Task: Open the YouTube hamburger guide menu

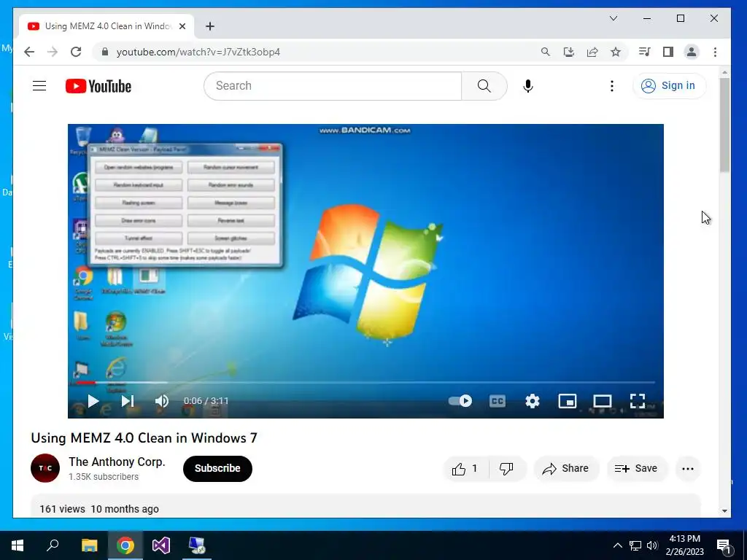Action: (39, 86)
